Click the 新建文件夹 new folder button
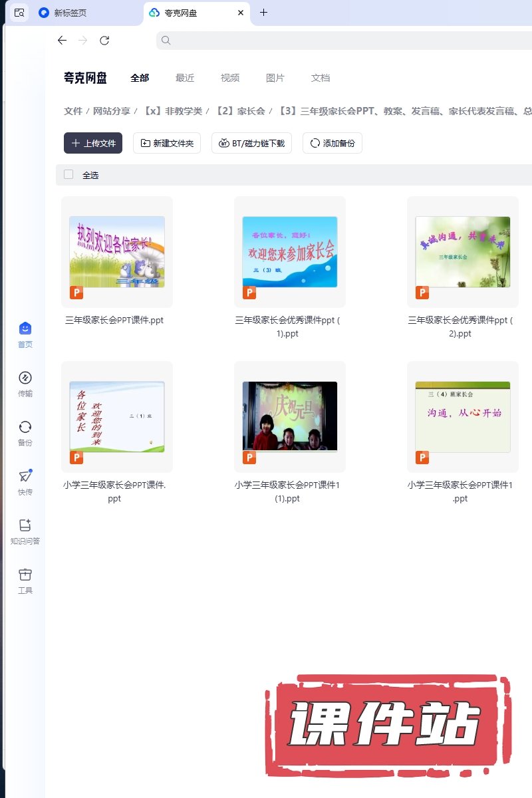 click(x=167, y=143)
